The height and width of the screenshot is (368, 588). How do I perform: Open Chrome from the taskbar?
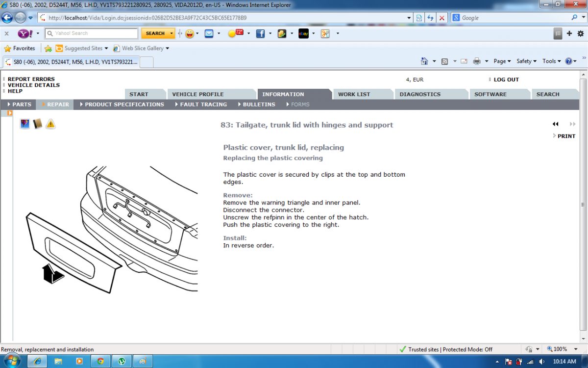pyautogui.click(x=100, y=361)
